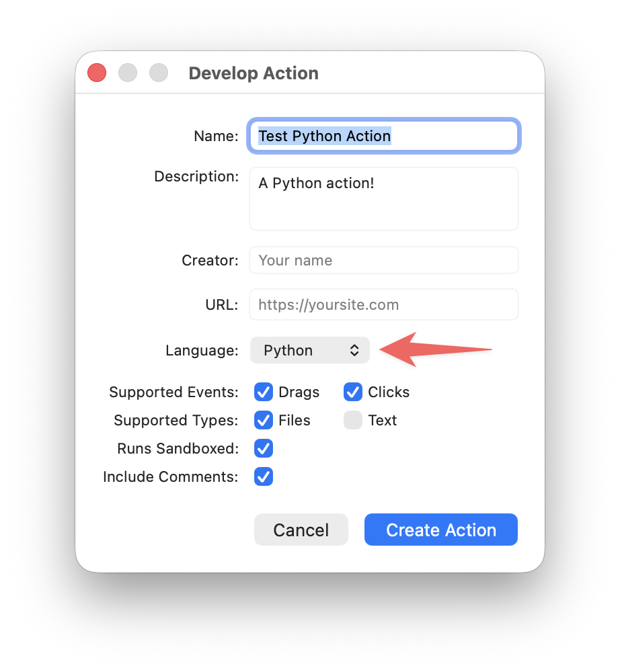Select the Creator name input field
This screenshot has width=620, height=672.
click(383, 260)
